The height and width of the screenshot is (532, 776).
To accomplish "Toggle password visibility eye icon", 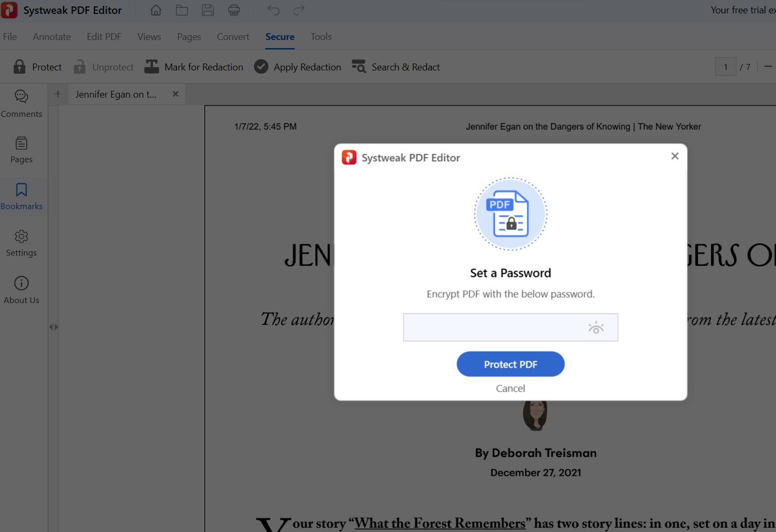I will click(596, 328).
